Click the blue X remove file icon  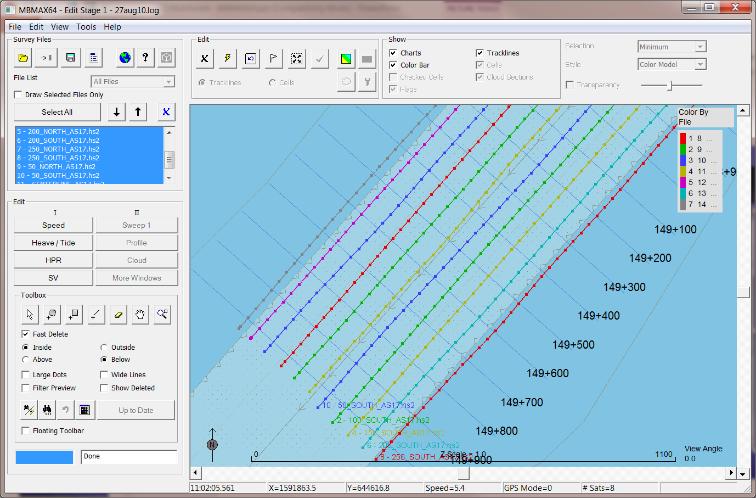pyautogui.click(x=166, y=112)
